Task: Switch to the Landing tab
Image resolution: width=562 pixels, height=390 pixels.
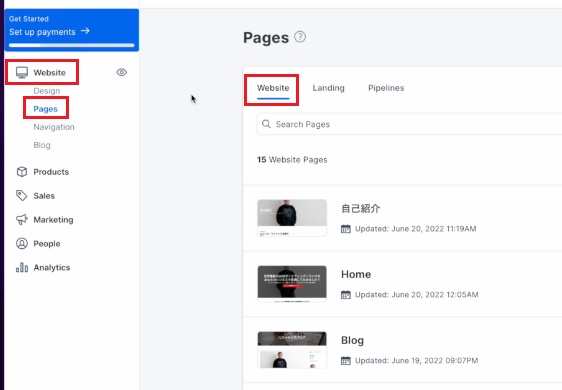Action: coord(328,88)
